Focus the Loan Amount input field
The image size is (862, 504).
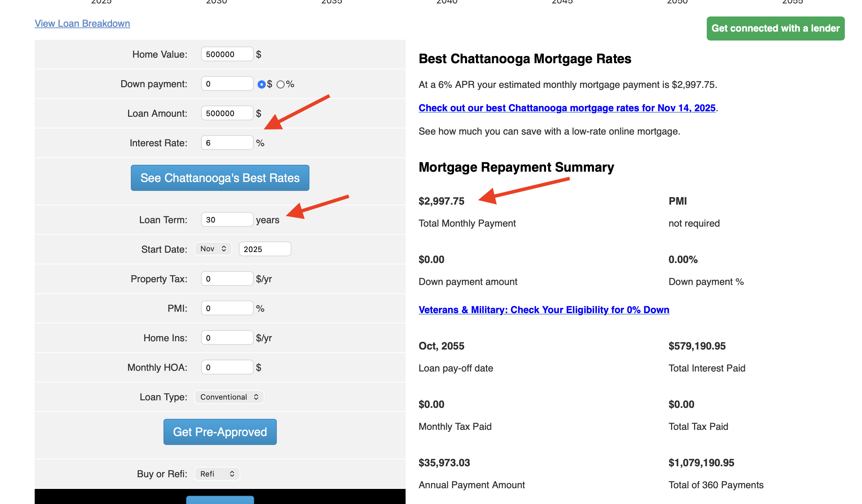(227, 113)
